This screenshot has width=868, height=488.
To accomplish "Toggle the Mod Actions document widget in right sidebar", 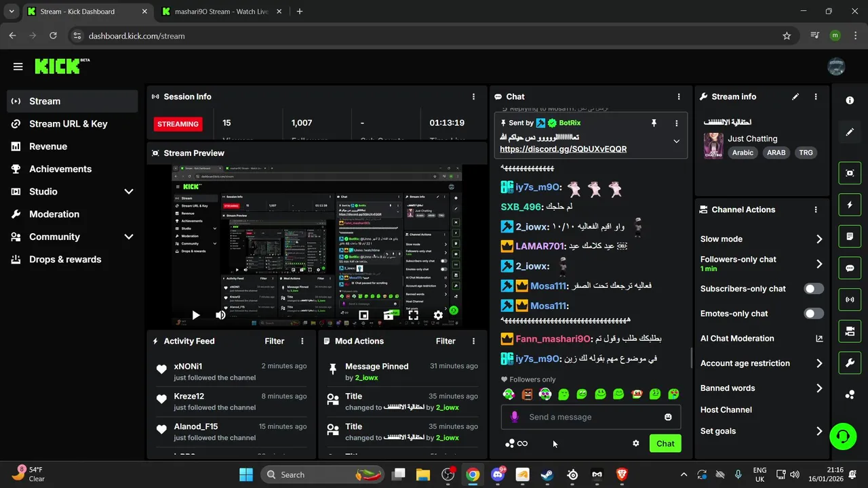I will point(850,237).
